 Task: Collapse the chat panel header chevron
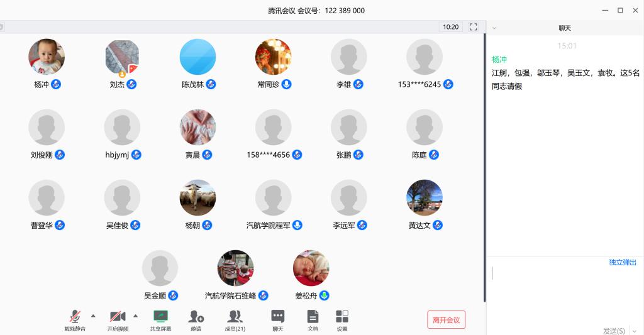tap(494, 28)
